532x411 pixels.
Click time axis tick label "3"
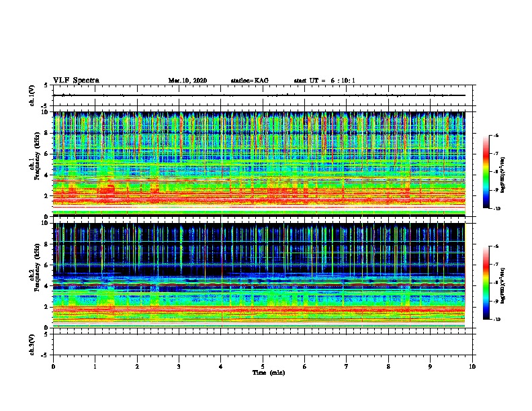pyautogui.click(x=179, y=367)
